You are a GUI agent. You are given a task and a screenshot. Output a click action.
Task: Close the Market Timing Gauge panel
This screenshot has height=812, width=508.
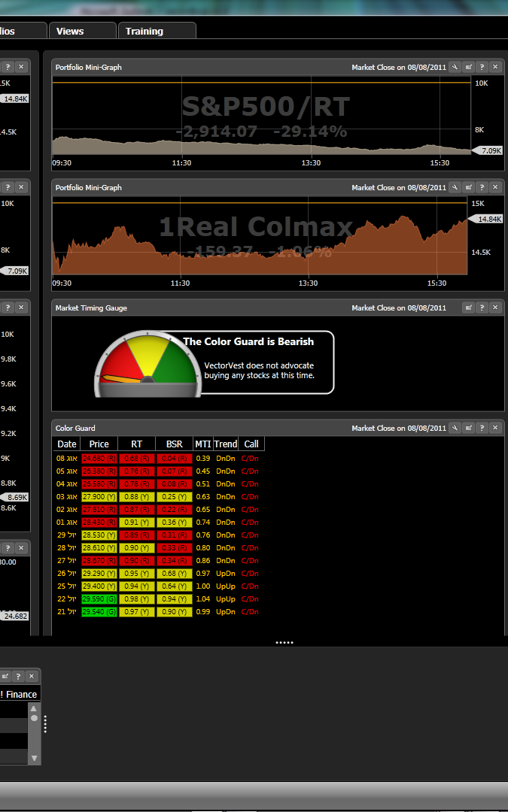click(495, 307)
